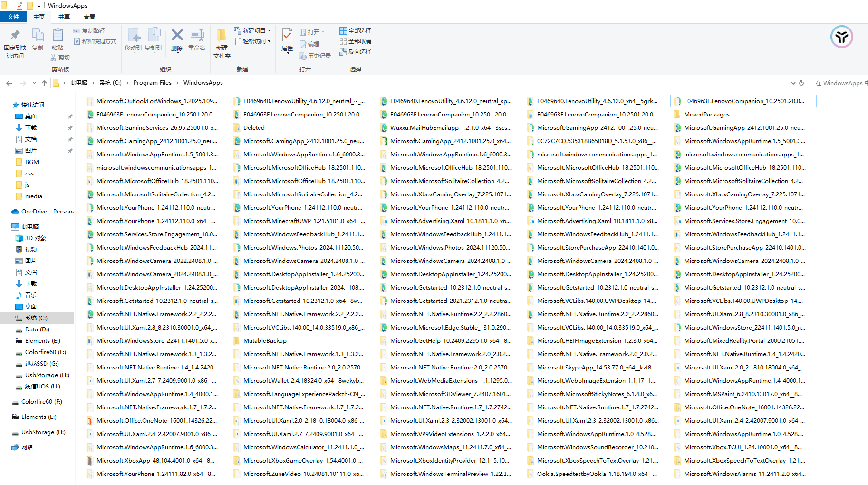Switch to the 查看 (View) ribbon tab
The image size is (868, 485).
pyautogui.click(x=89, y=17)
